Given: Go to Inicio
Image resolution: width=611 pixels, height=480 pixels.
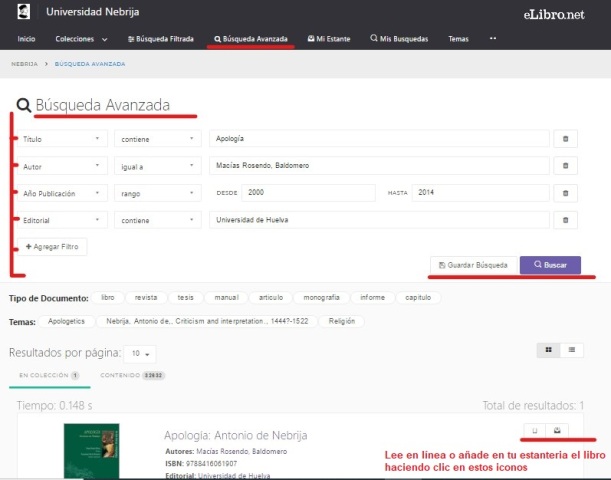Looking at the screenshot, I should [x=26, y=39].
